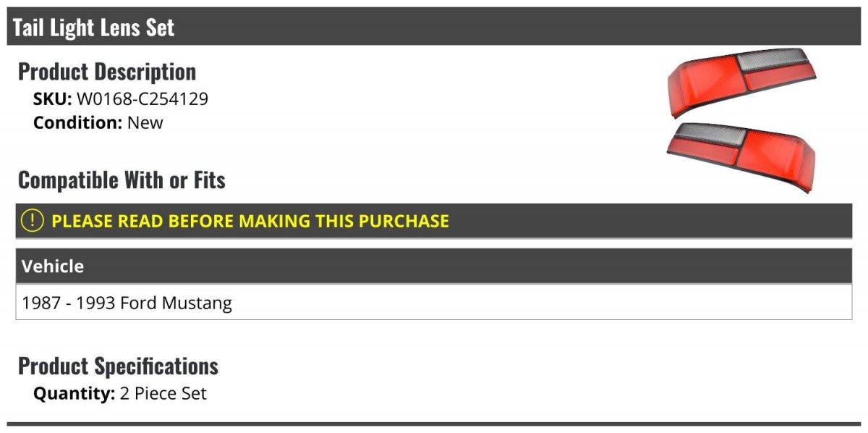This screenshot has height=433, width=868.
Task: Click the Quantity label
Action: point(74,394)
